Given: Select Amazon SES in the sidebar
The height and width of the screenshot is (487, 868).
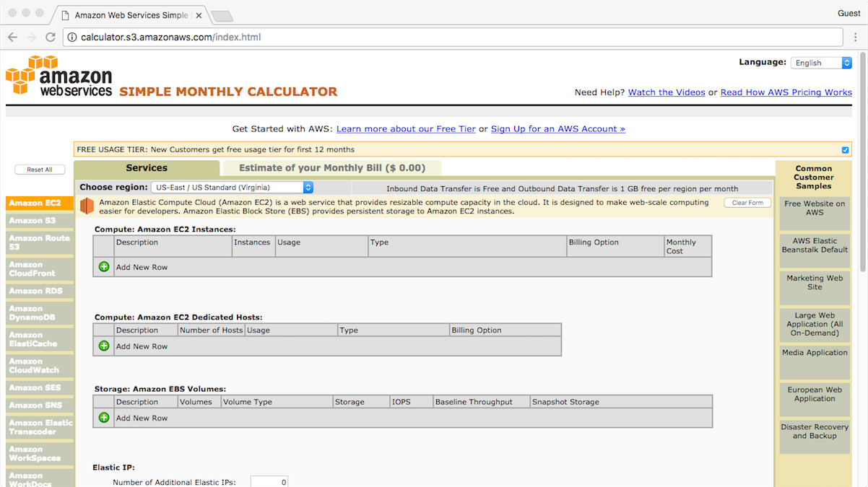Looking at the screenshot, I should coord(40,387).
